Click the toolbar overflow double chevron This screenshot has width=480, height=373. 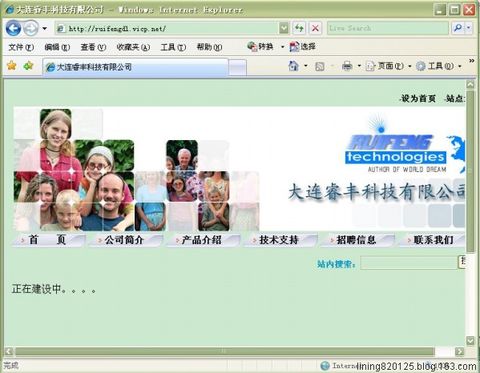pyautogui.click(x=471, y=61)
